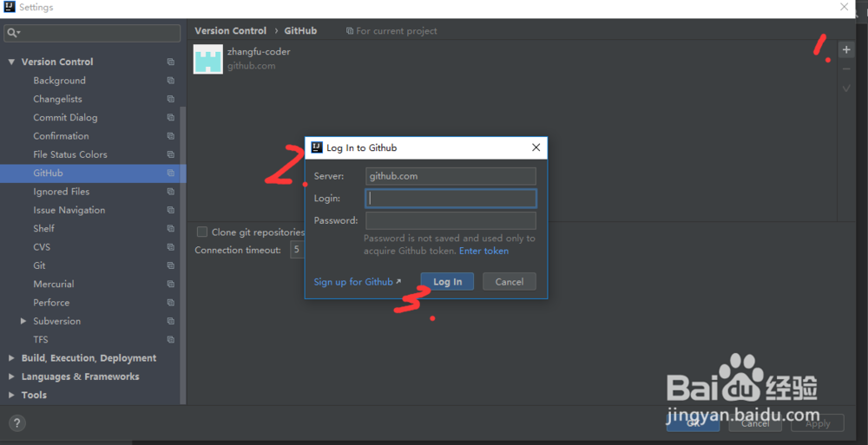
Task: Open the Enter token link
Action: 483,251
